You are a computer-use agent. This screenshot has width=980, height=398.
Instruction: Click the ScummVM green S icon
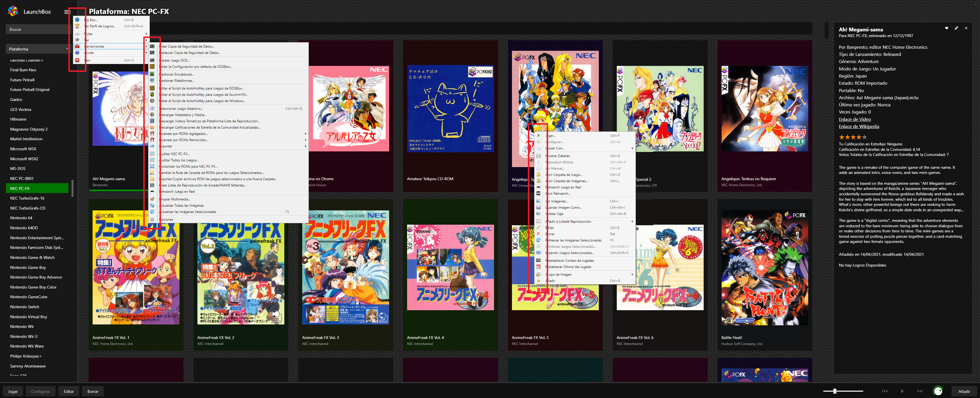coord(152,94)
